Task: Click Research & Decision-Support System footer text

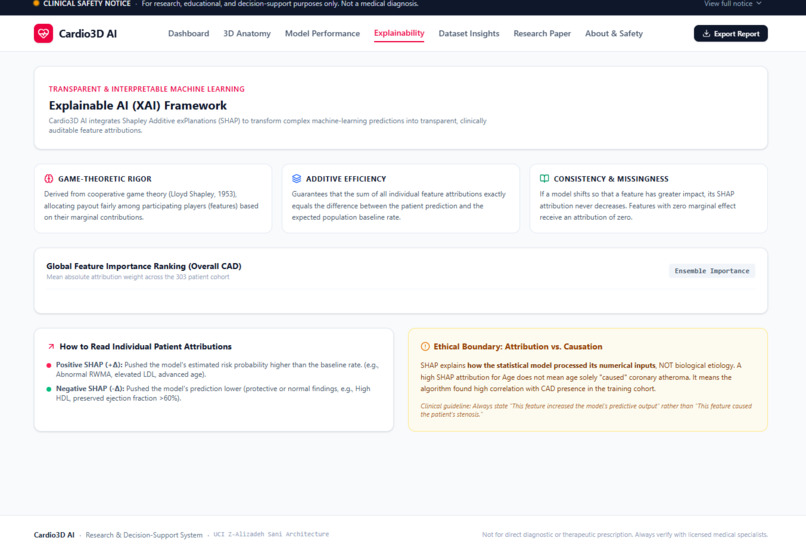Action: point(144,535)
